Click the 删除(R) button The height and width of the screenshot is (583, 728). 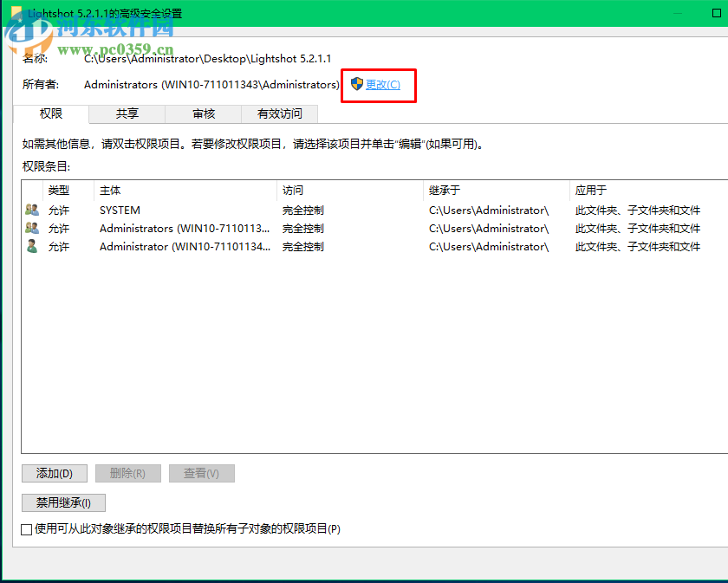click(127, 473)
